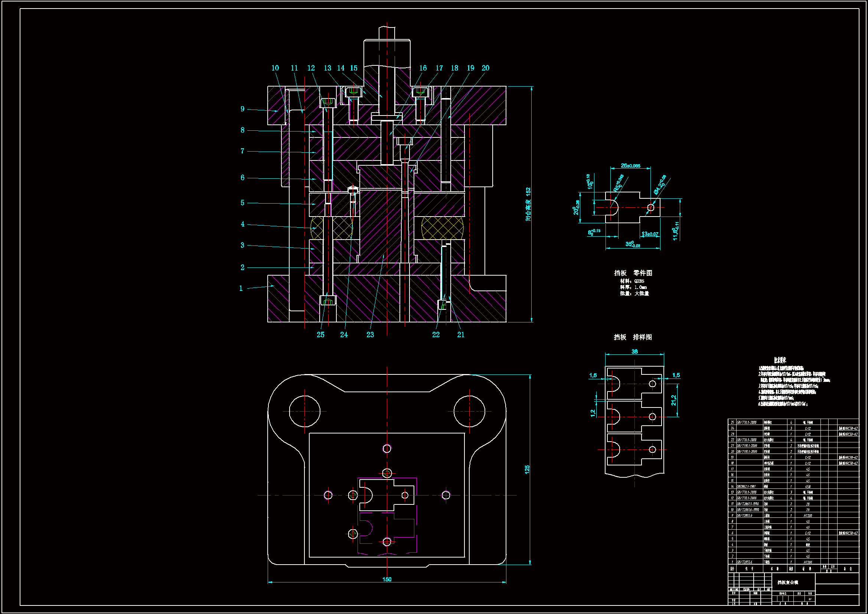
Task: Select GB2862.1-1981 standard cell in parts list
Action: [746, 487]
